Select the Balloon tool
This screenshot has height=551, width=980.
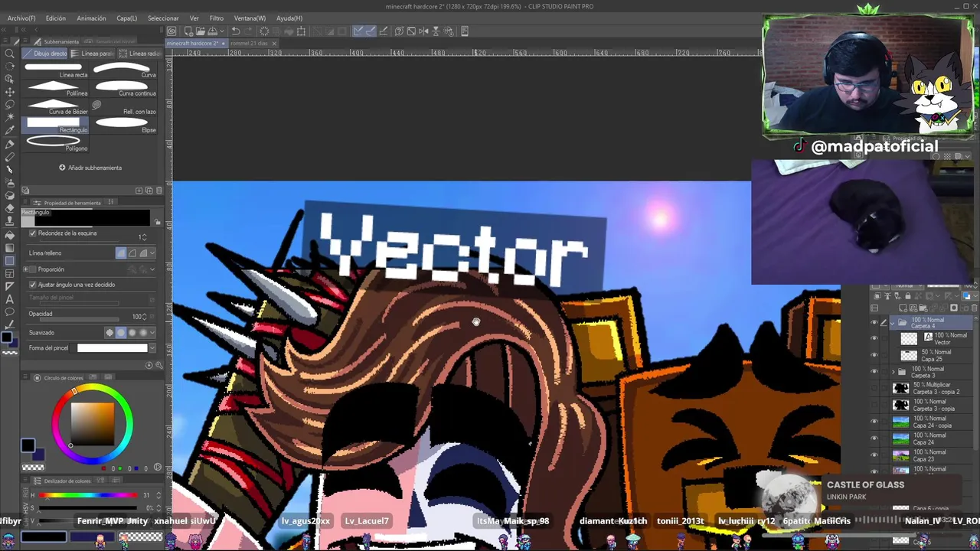[x=9, y=312]
